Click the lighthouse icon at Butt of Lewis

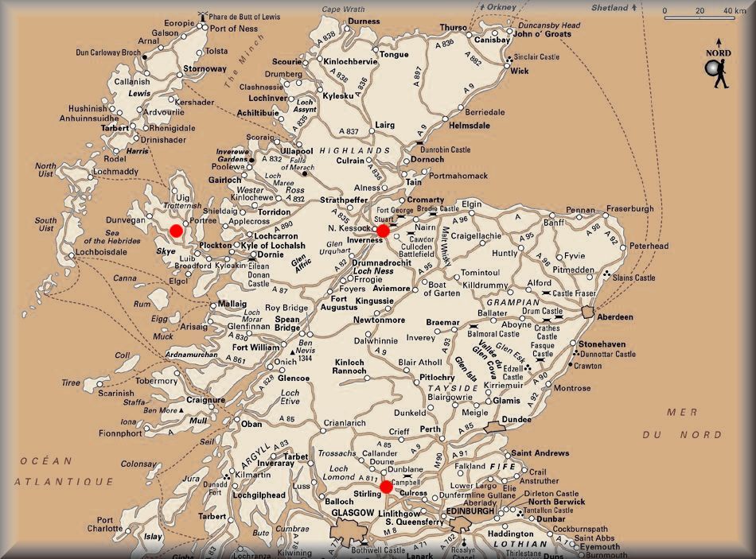[x=203, y=16]
